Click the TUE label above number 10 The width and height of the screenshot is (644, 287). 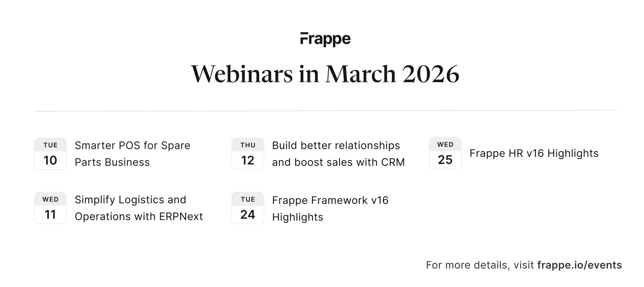(50, 145)
